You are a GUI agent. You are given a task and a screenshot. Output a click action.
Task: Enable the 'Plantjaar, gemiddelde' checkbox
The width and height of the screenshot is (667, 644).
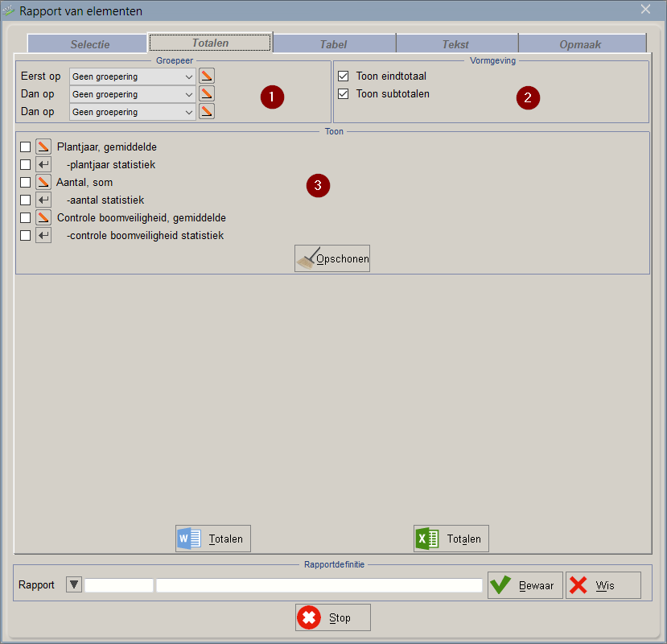[x=26, y=147]
